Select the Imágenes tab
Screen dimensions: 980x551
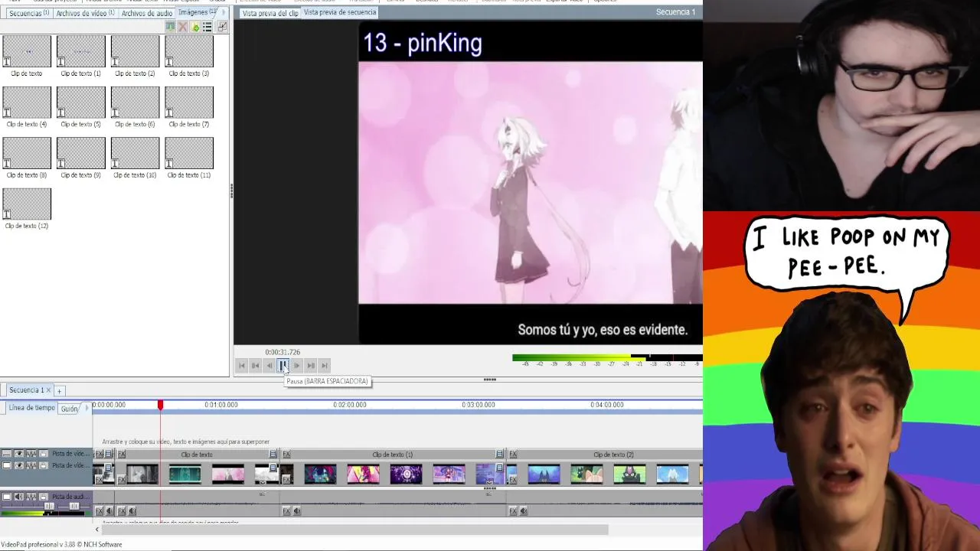[197, 12]
